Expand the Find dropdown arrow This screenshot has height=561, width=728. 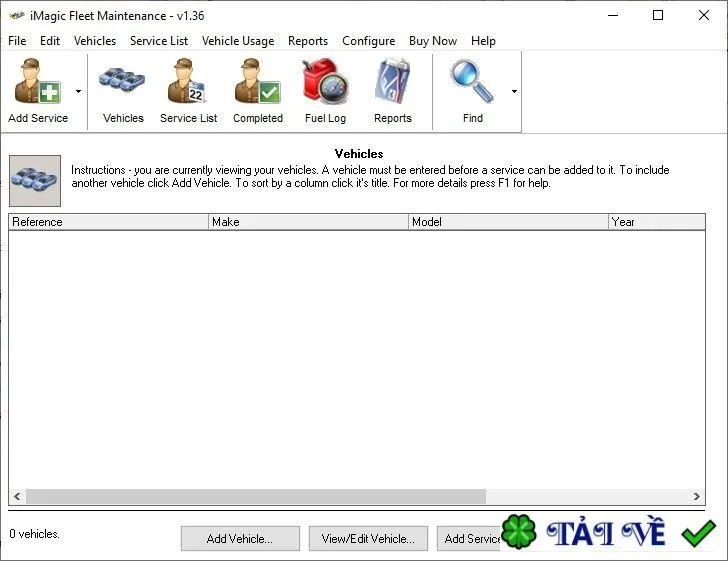(x=514, y=91)
